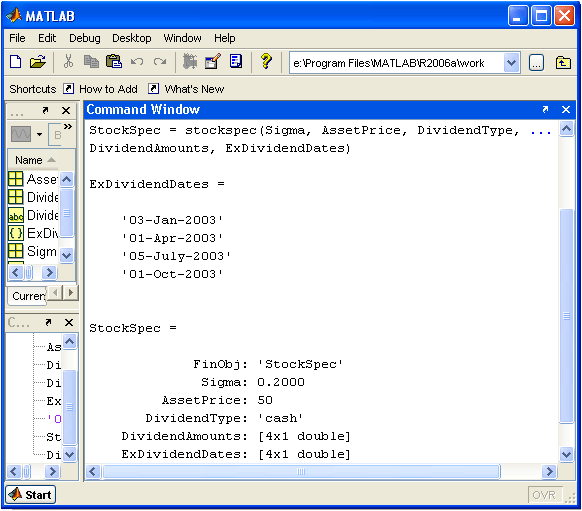Create a new M-file with the toolbar icon

pos(16,62)
